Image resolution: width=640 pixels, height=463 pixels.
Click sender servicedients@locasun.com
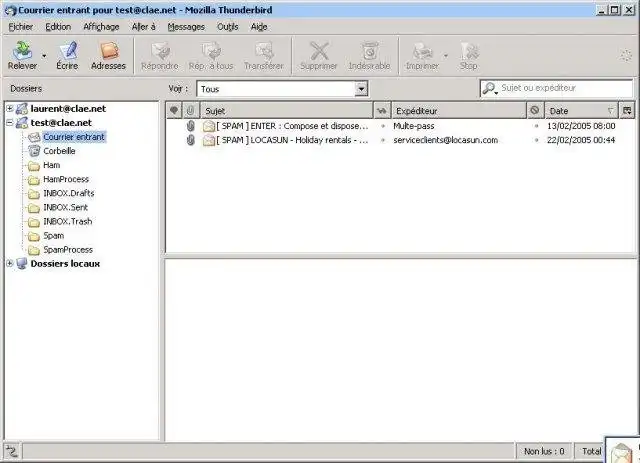pos(445,140)
